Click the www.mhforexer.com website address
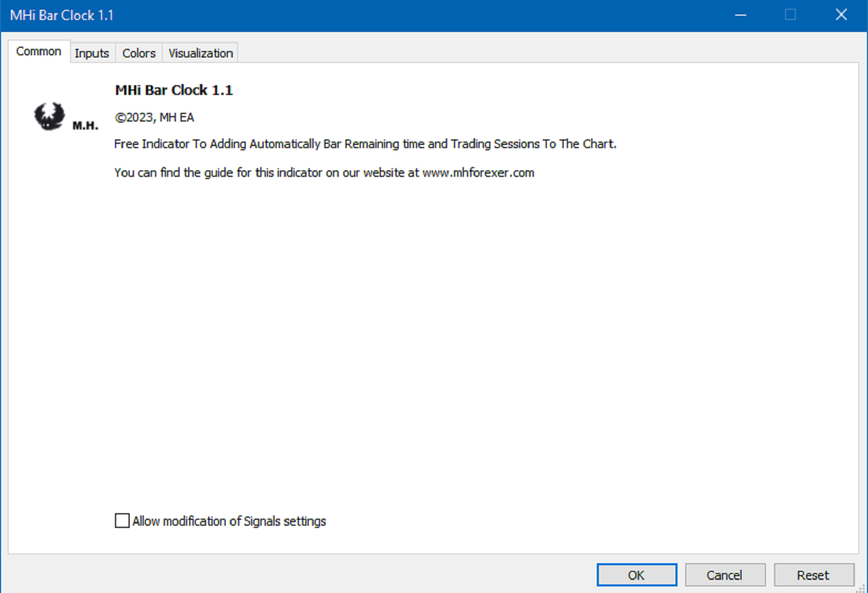The height and width of the screenshot is (593, 868). pos(478,173)
